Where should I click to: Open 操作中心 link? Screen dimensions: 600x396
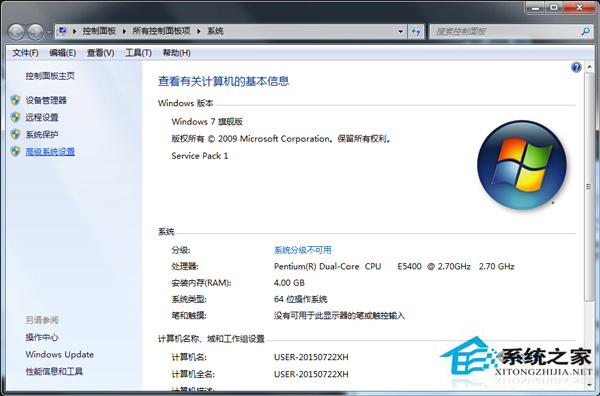coord(42,337)
